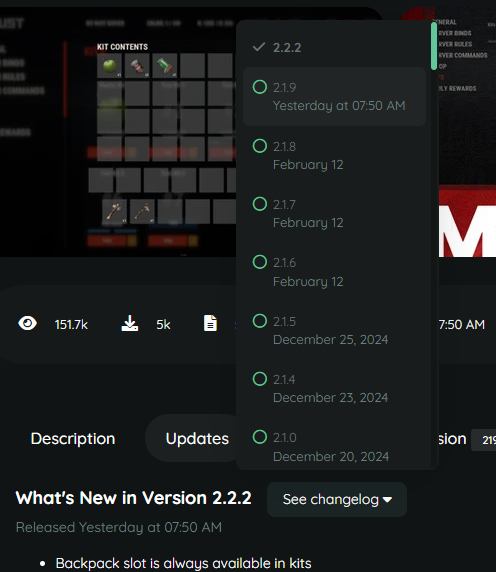Choose version 2.1.0 from December 20, 2024
Image resolution: width=496 pixels, height=572 pixels.
[x=334, y=447]
